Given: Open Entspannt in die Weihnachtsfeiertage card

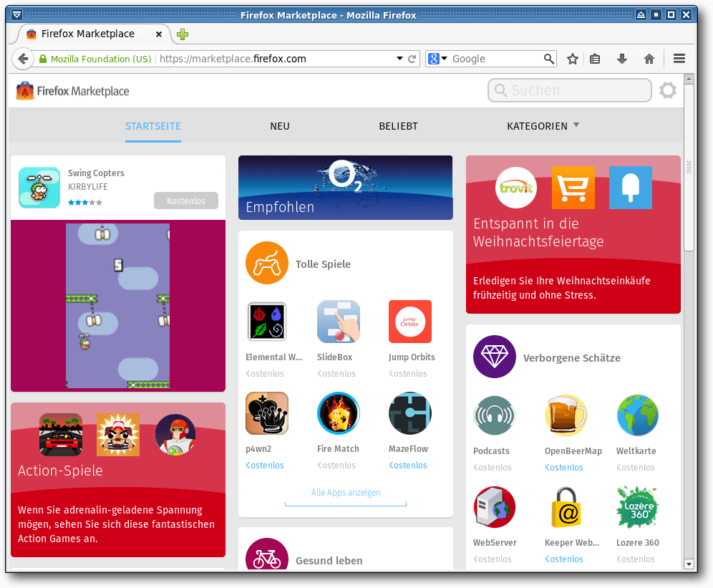Looking at the screenshot, I should [x=573, y=234].
